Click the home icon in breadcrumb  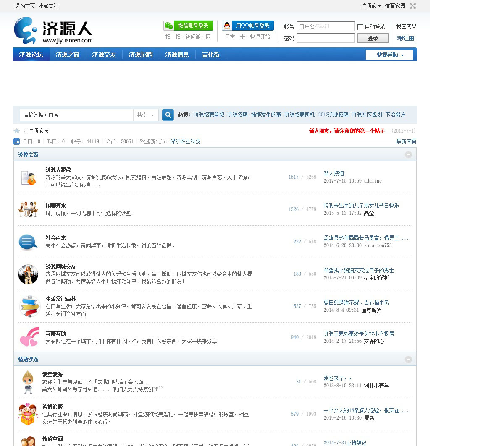17,131
